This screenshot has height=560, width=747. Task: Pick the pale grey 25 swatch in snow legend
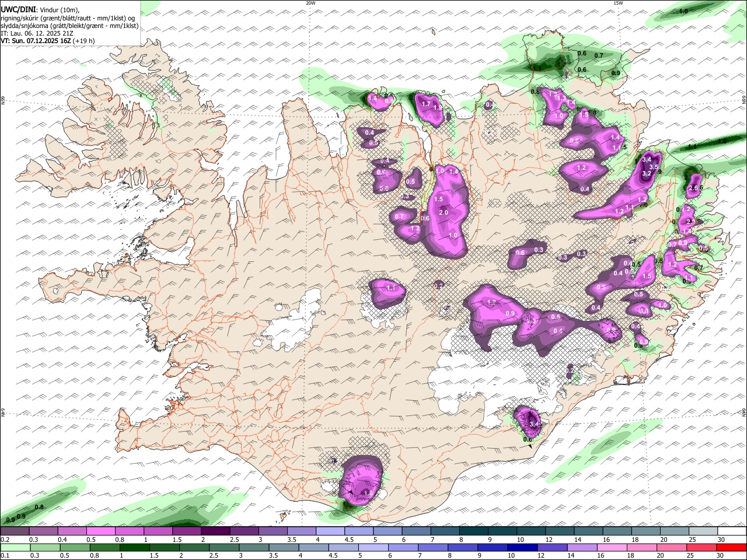point(703,531)
